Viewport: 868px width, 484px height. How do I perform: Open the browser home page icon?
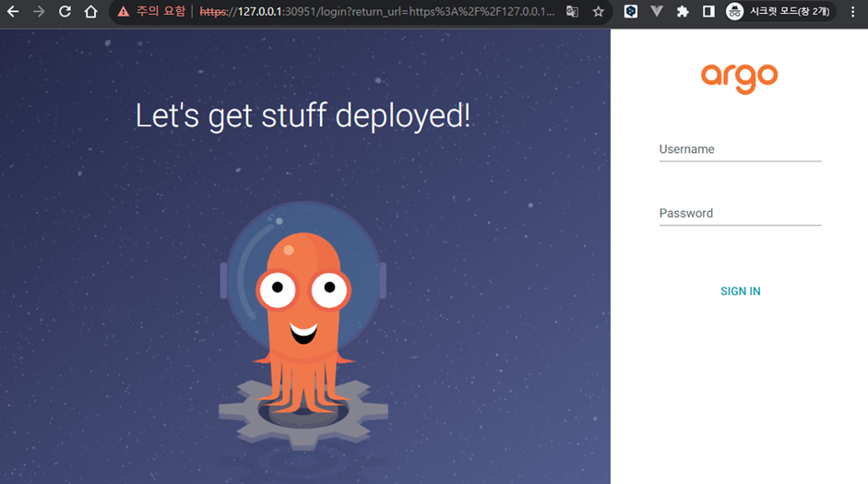pyautogui.click(x=90, y=11)
